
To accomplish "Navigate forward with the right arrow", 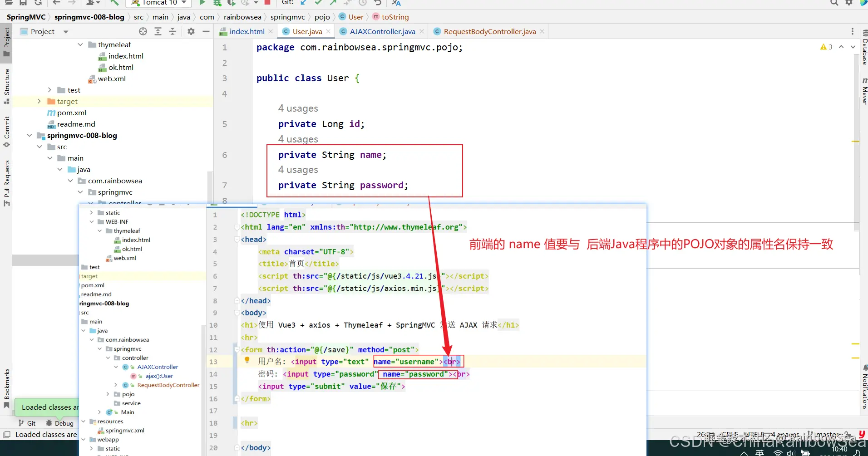I will pos(72,3).
